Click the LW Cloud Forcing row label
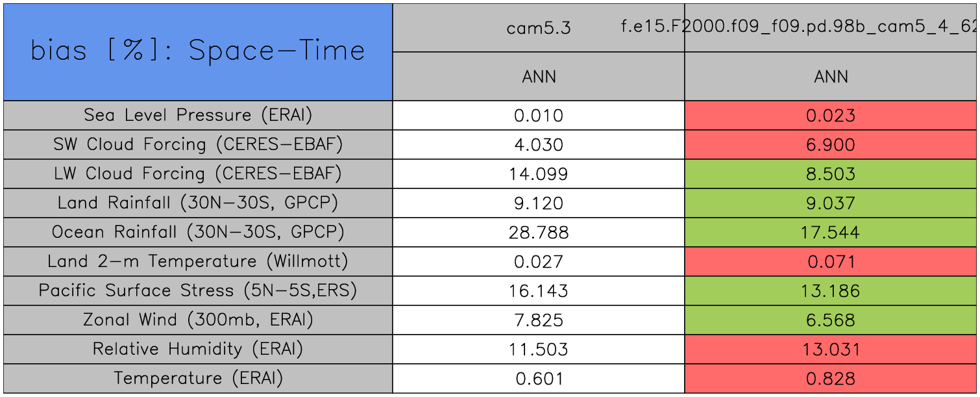Viewport: 980px width, 397px height. (198, 173)
